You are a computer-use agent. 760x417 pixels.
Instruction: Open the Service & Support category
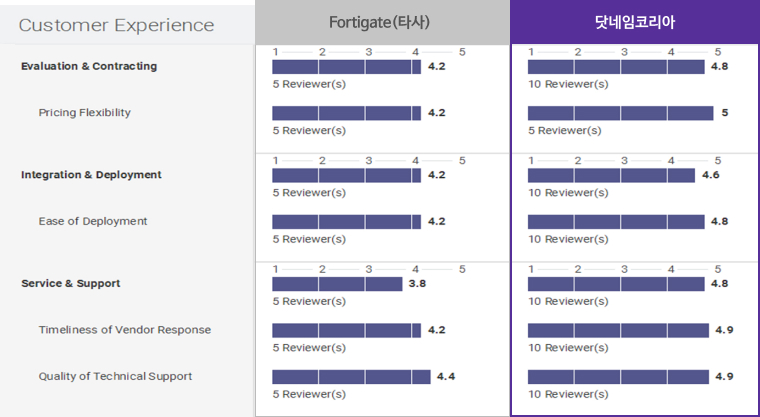click(71, 283)
